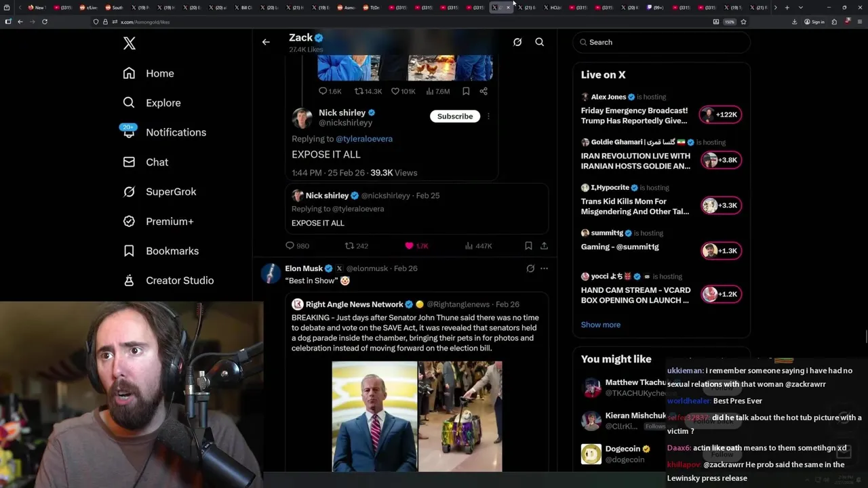The image size is (868, 488).
Task: Click the Bookmarks ribbon icon in sidebar
Action: (129, 251)
